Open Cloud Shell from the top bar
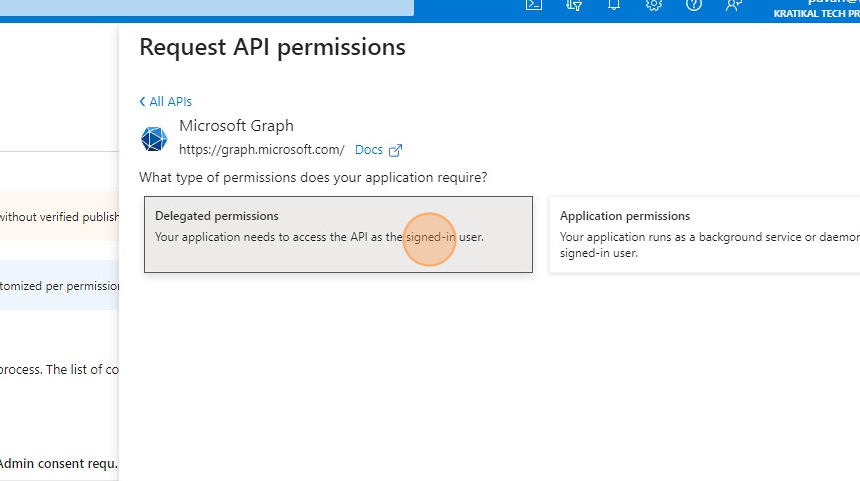This screenshot has width=860, height=481. tap(534, 5)
